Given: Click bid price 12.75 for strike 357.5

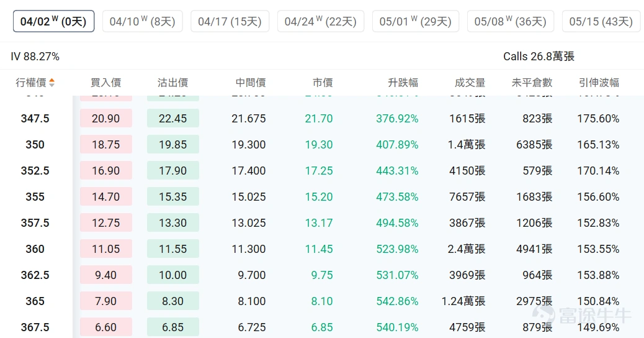Looking at the screenshot, I should coord(106,223).
